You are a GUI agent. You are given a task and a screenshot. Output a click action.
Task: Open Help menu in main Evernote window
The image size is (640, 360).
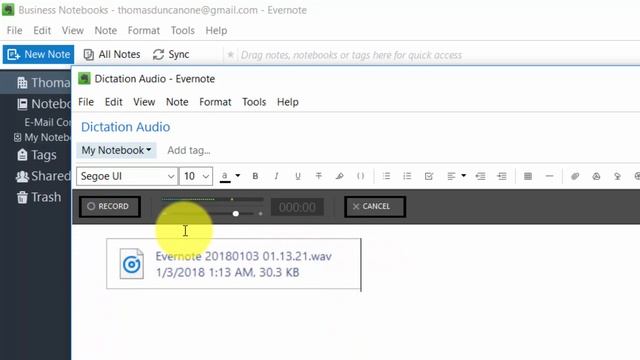point(216,31)
